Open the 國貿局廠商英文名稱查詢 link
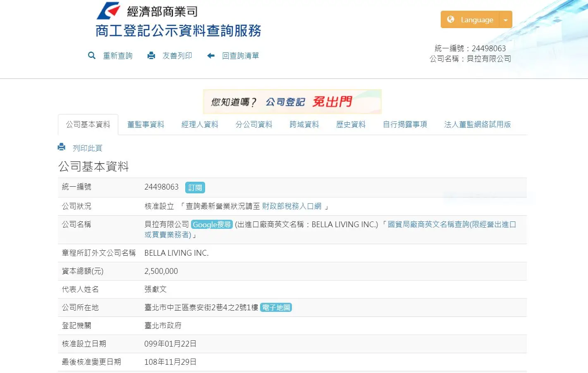 pos(452,224)
